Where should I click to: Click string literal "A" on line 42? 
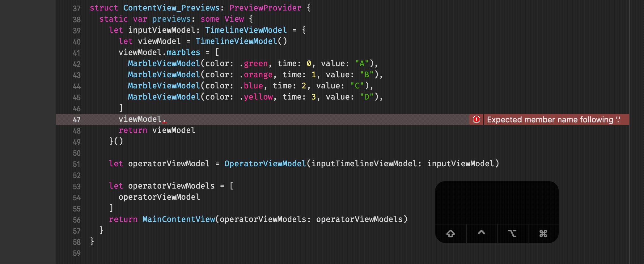pos(362,64)
